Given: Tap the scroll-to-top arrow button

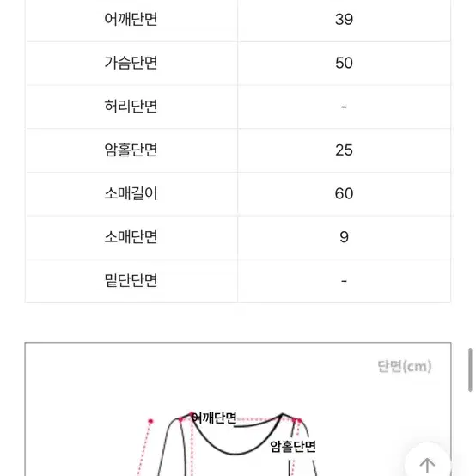Looking at the screenshot, I should tap(427, 464).
